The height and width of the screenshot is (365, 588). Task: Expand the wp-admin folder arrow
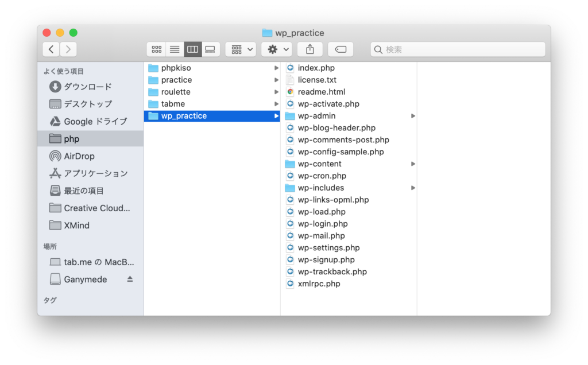(413, 116)
